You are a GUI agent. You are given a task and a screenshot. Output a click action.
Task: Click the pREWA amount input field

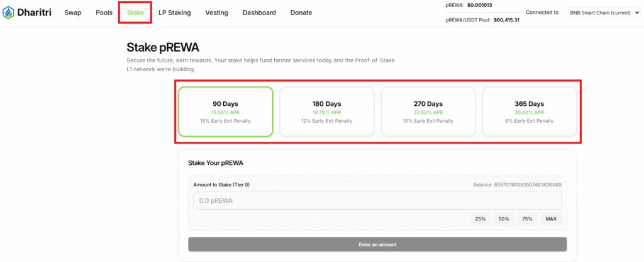[x=377, y=201]
